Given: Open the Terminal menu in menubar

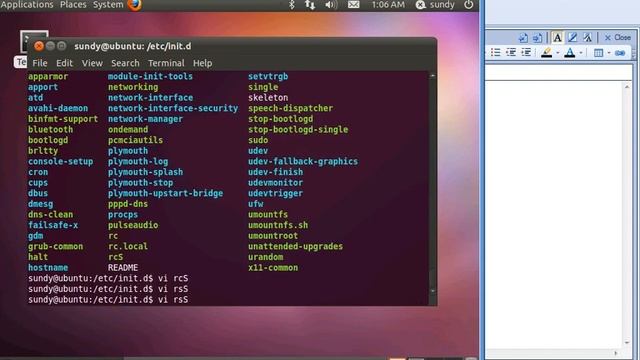Looking at the screenshot, I should click(166, 63).
